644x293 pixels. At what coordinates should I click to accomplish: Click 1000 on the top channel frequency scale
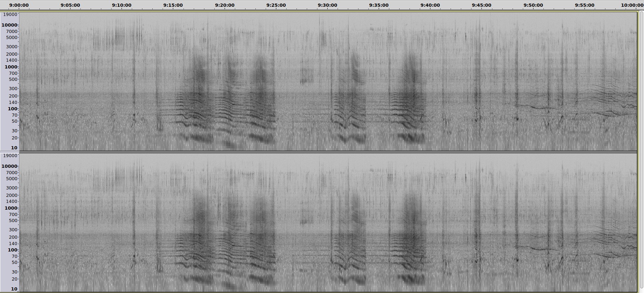coord(11,67)
